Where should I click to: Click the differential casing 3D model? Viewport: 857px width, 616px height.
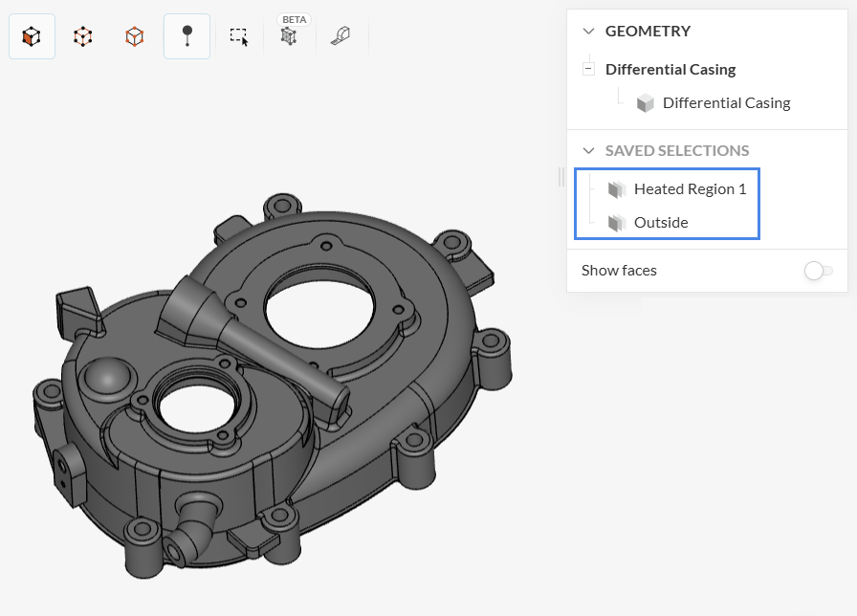coord(277,402)
